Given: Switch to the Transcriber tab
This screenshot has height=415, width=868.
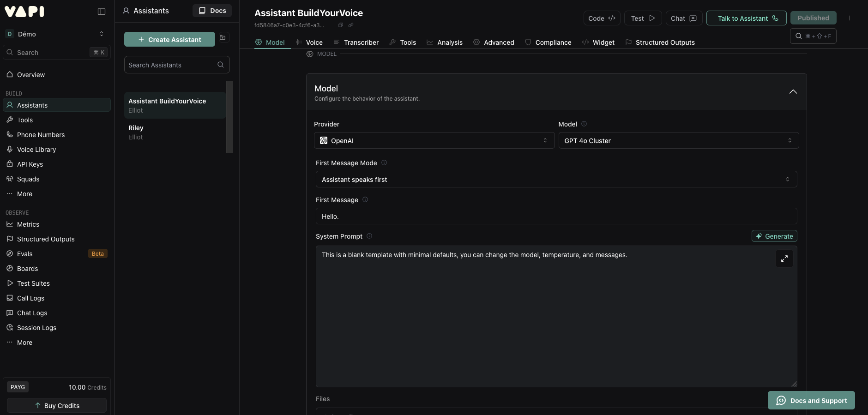Looking at the screenshot, I should pyautogui.click(x=356, y=42).
